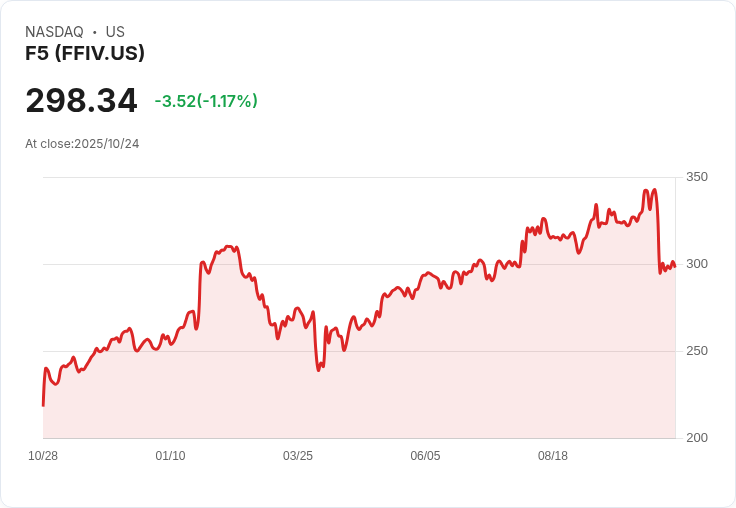Screen dimensions: 736x508
Task: Click the leftmost starting point of the price line
Action: pyautogui.click(x=43, y=405)
